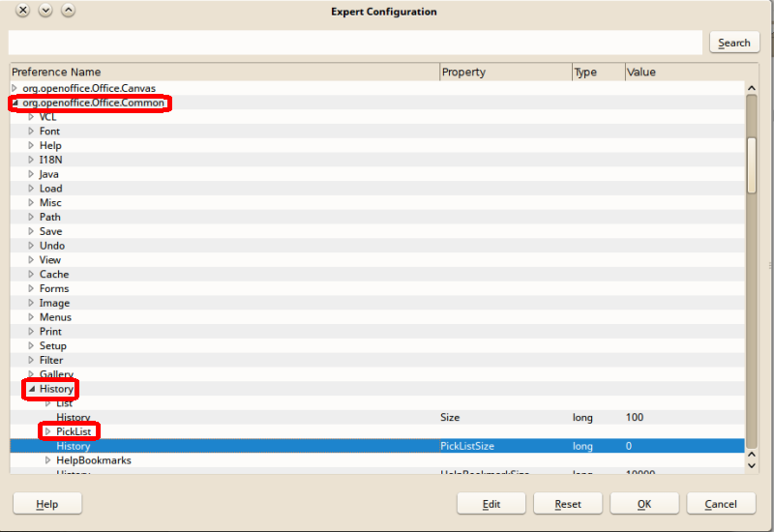Expand the Filter tree node
Image resolution: width=774 pixels, height=532 pixels.
31,360
